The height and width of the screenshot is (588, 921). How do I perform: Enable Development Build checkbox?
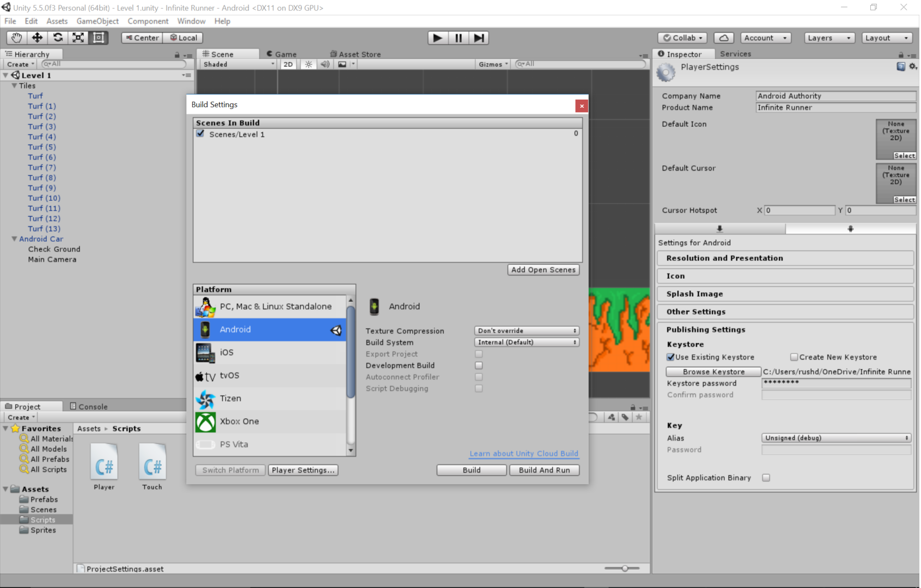[479, 365]
